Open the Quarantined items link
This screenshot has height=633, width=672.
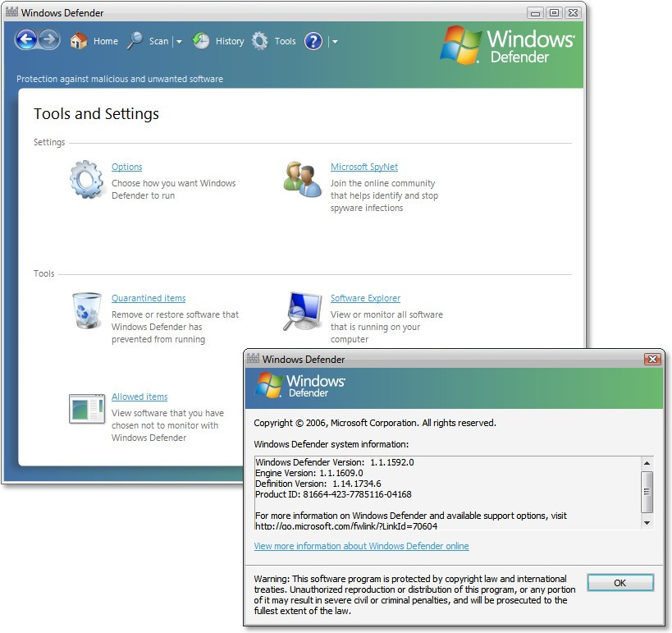(149, 298)
